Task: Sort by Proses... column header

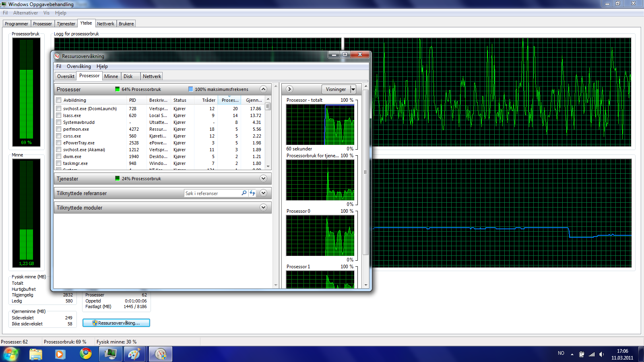Action: coord(230,100)
